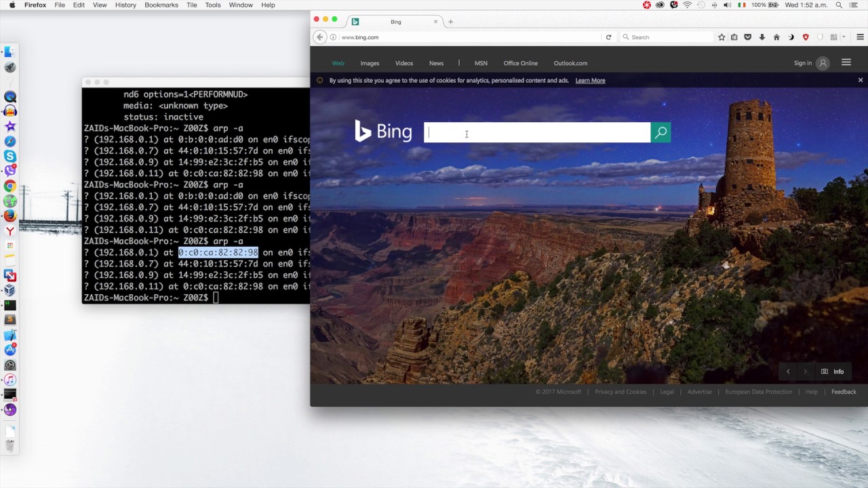Select the News tab on Bing

coord(436,63)
